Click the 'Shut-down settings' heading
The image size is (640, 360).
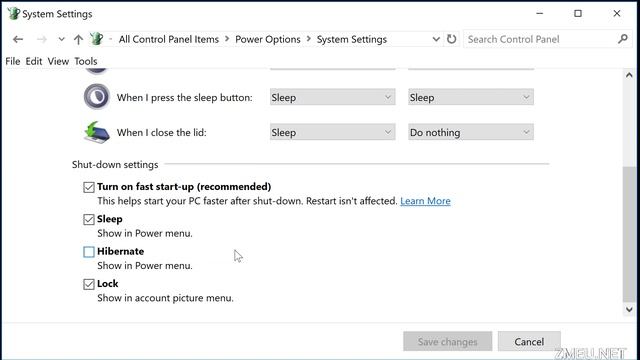click(115, 164)
